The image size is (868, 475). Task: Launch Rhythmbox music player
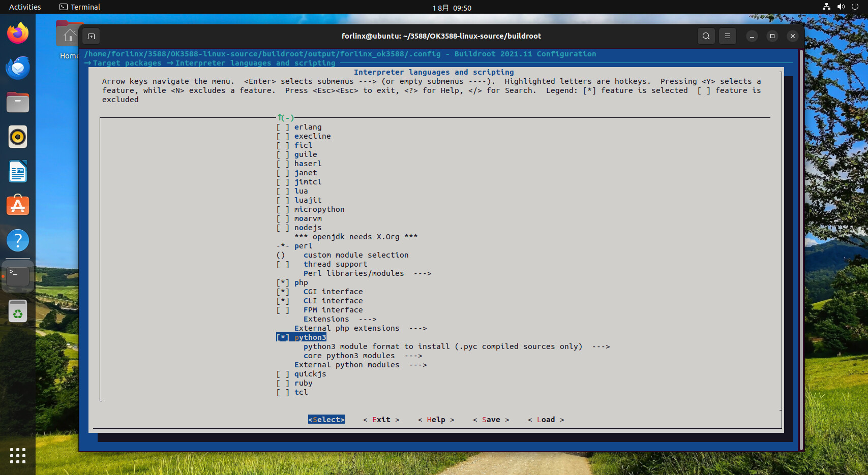pyautogui.click(x=18, y=137)
